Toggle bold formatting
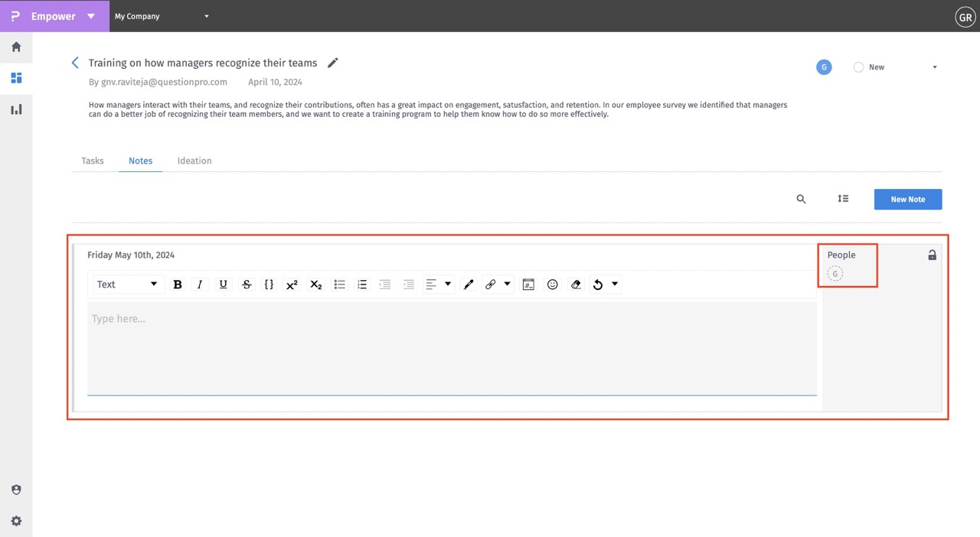980x537 pixels. point(177,284)
